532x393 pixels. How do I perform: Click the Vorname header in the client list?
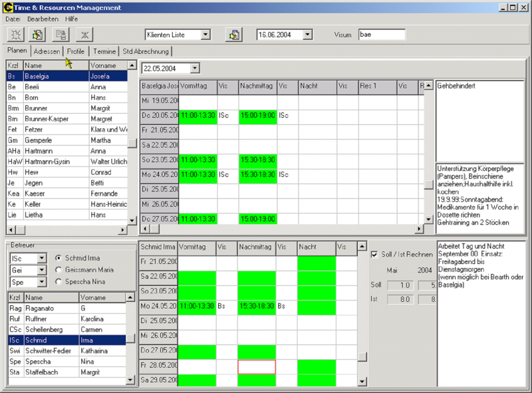[108, 65]
